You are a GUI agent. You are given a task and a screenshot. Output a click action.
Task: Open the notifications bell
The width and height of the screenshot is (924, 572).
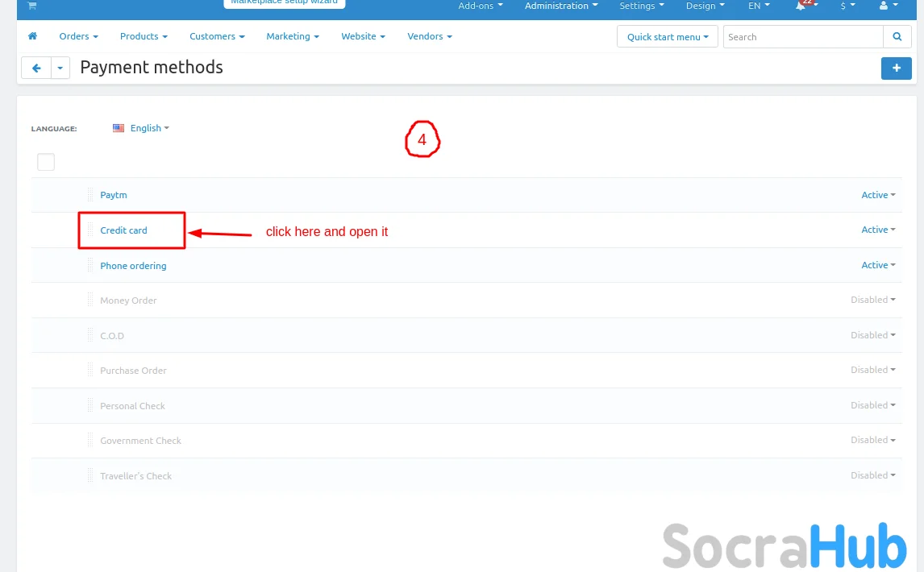coord(801,6)
